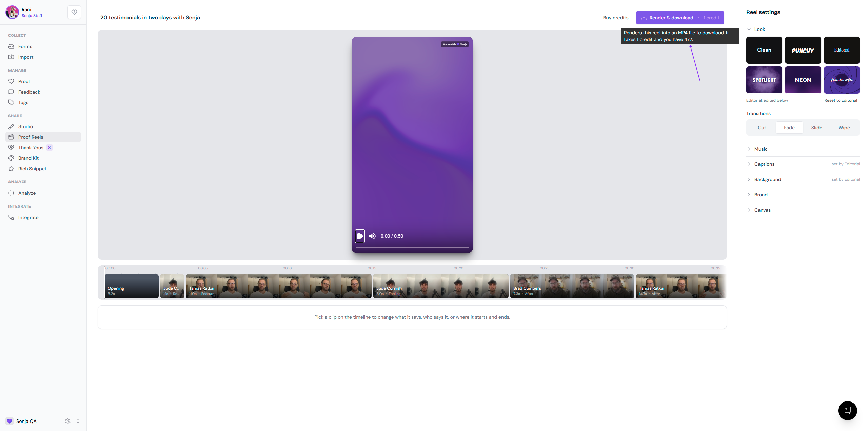Open the Integrate section
The image size is (868, 431).
coord(43,217)
